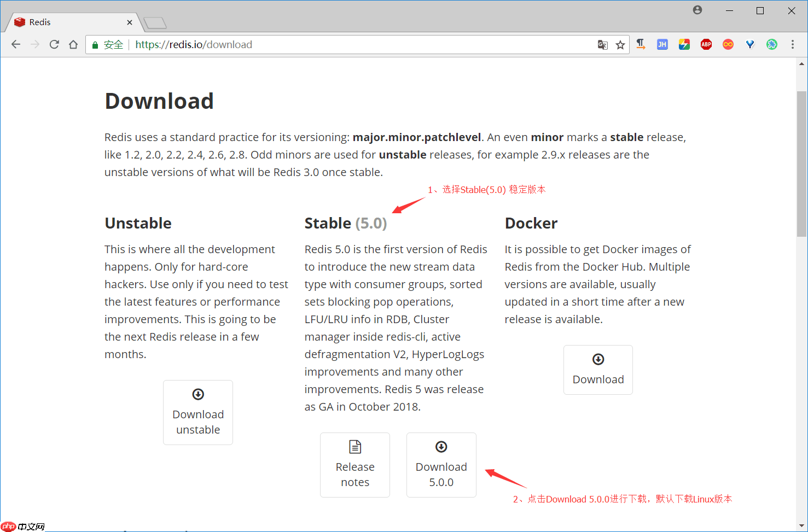
Task: Open the Google Translate icon in address bar
Action: tap(603, 45)
